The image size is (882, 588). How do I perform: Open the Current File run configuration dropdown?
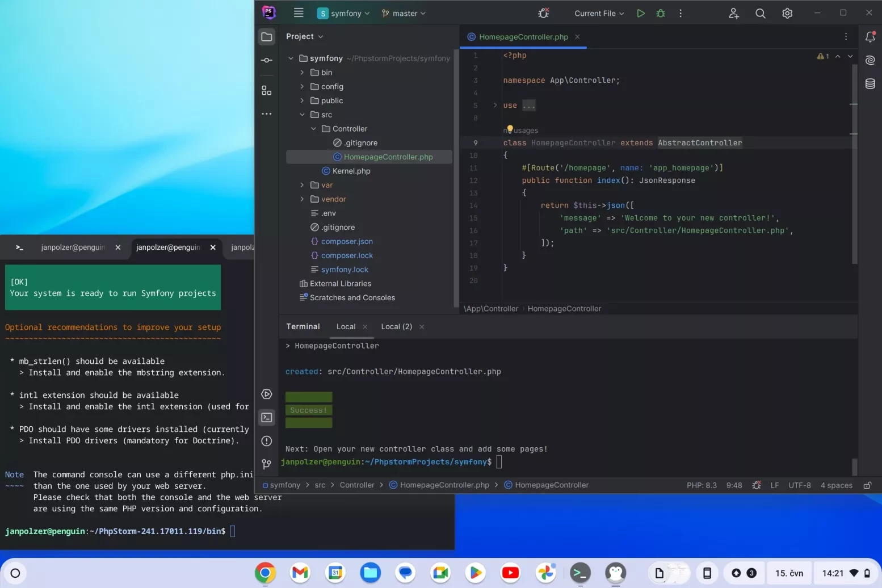(599, 13)
